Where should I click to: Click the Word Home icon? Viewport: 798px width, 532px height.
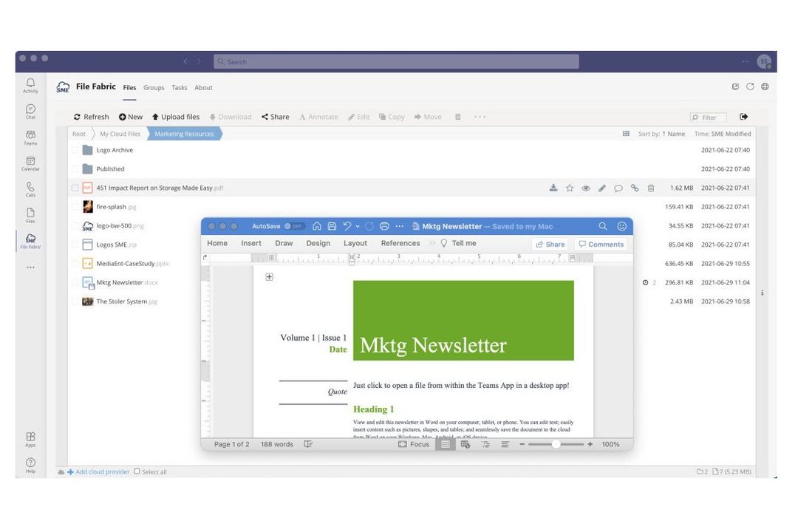316,226
